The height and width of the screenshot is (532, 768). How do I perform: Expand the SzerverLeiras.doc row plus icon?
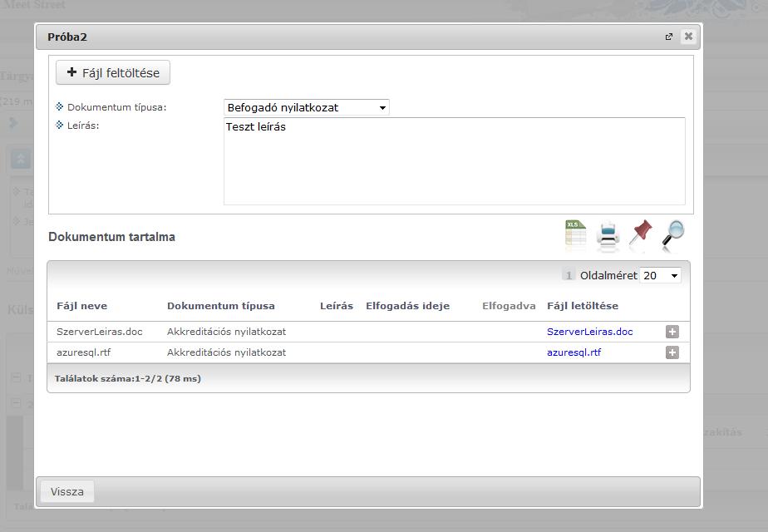tap(672, 332)
